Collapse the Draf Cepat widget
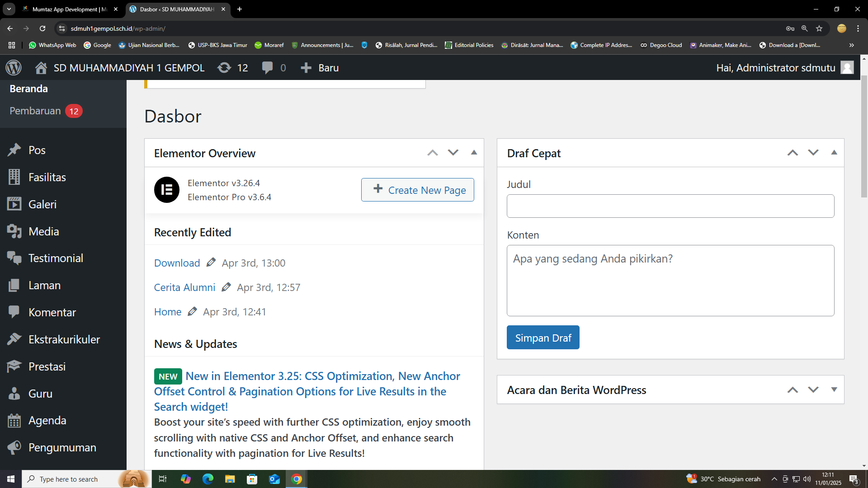The height and width of the screenshot is (488, 868). click(834, 153)
